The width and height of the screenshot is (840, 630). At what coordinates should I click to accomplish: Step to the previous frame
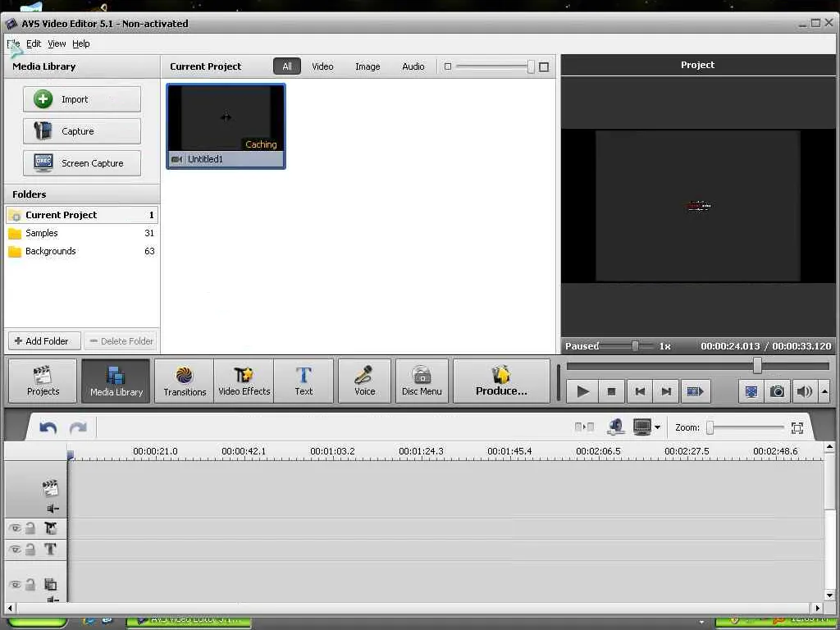click(640, 391)
